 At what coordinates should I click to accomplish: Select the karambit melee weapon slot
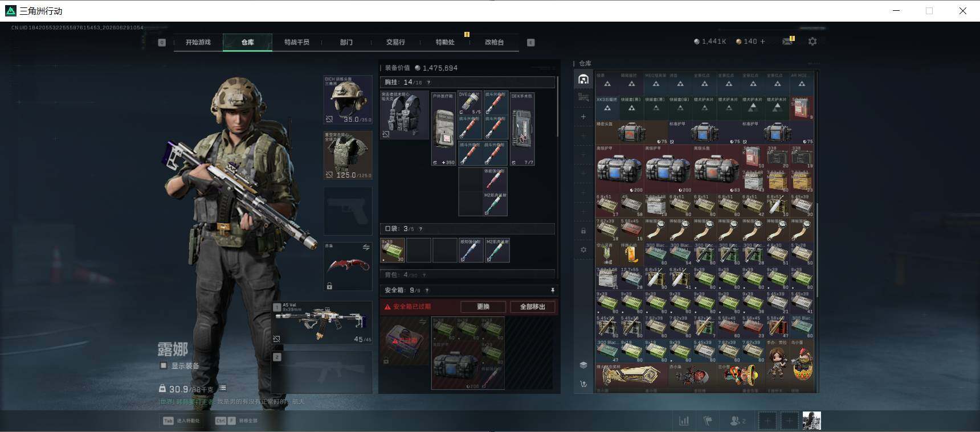pos(348,267)
